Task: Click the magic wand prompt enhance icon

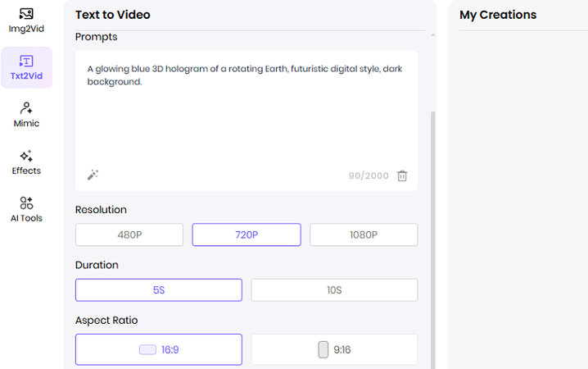Action: [x=93, y=175]
